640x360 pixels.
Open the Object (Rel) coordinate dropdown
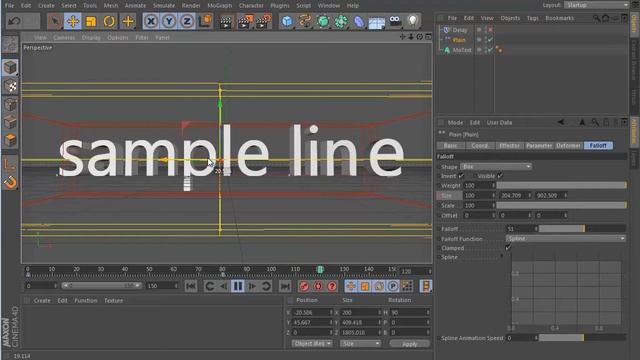(312, 344)
